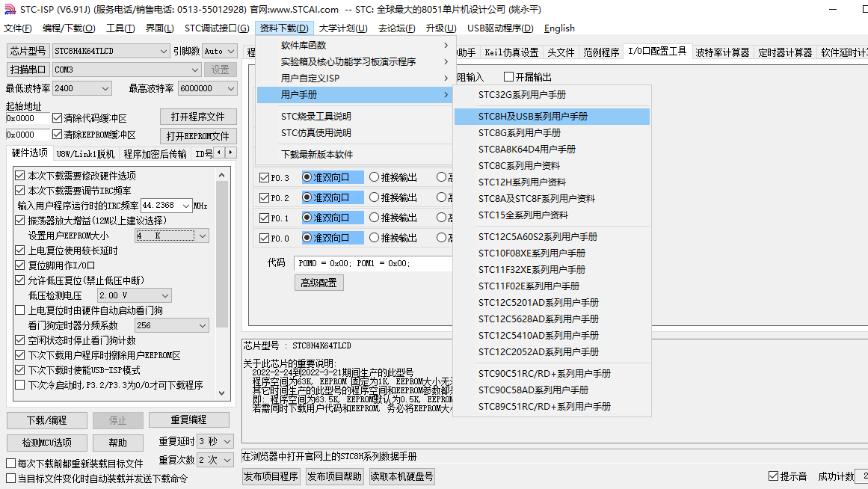Screen dimensions: 868x489
Task: Open the 编程/下载(O) menu
Action: coord(69,28)
